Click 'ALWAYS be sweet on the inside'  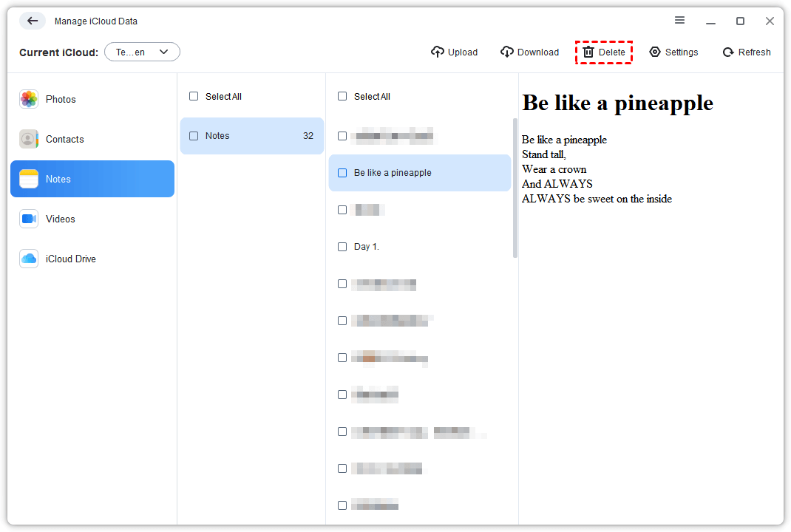(x=597, y=199)
